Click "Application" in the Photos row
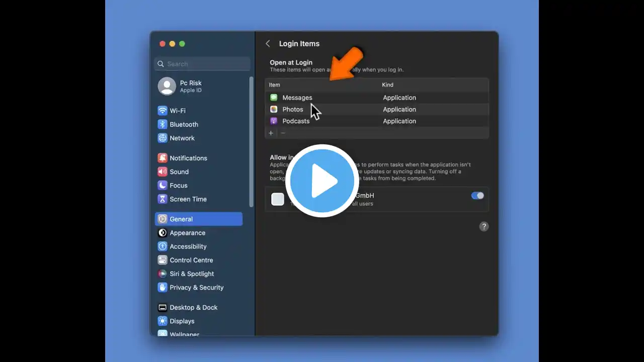The image size is (644, 362). tap(399, 109)
